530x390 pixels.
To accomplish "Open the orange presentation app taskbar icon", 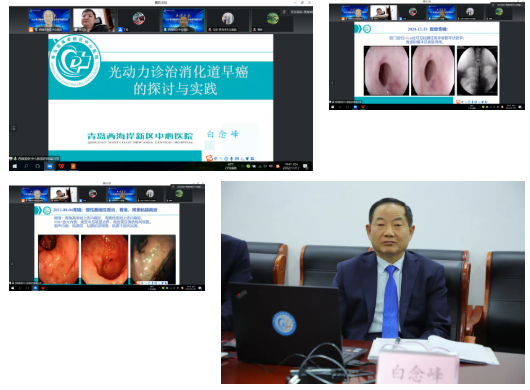I will click(x=73, y=166).
